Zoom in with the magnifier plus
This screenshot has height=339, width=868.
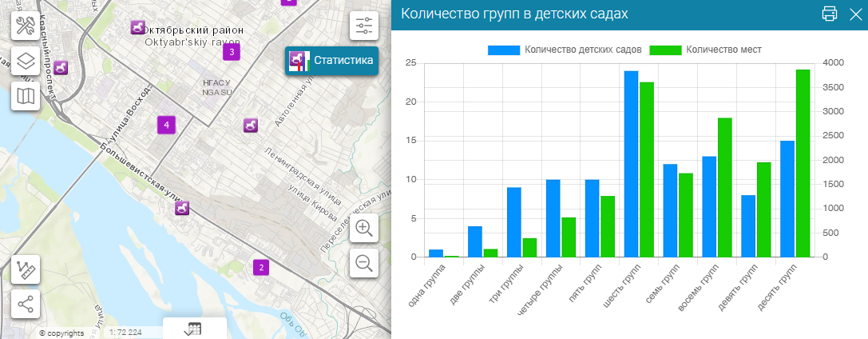[x=363, y=228]
